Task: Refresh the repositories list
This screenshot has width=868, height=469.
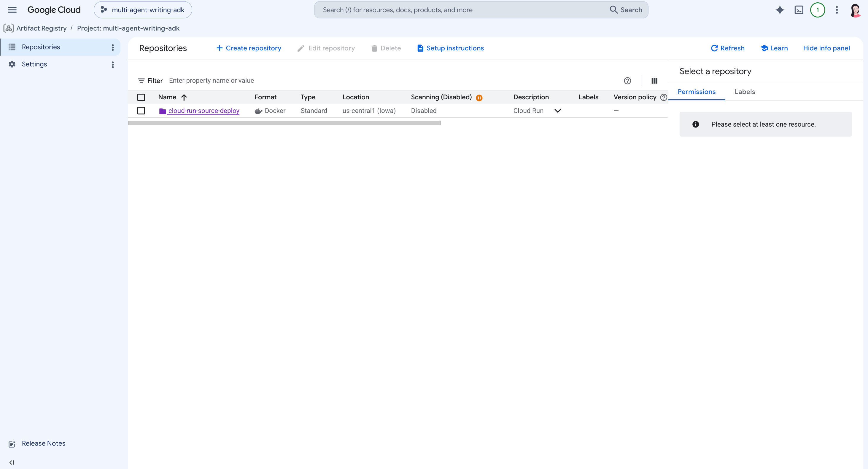Action: (x=728, y=48)
